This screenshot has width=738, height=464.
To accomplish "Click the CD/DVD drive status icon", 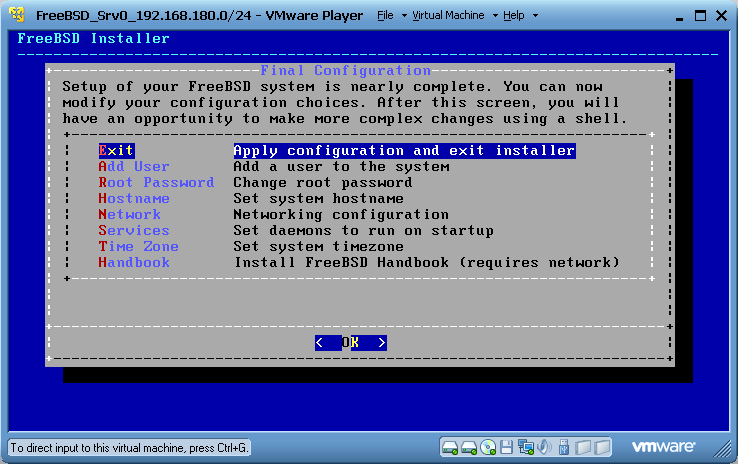I will 488,447.
